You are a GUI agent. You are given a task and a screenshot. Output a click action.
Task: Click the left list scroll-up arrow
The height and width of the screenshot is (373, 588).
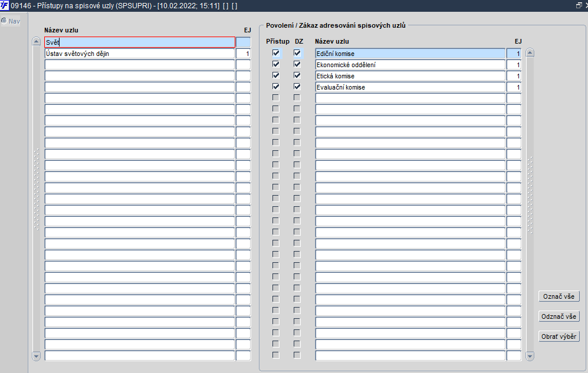pos(37,41)
